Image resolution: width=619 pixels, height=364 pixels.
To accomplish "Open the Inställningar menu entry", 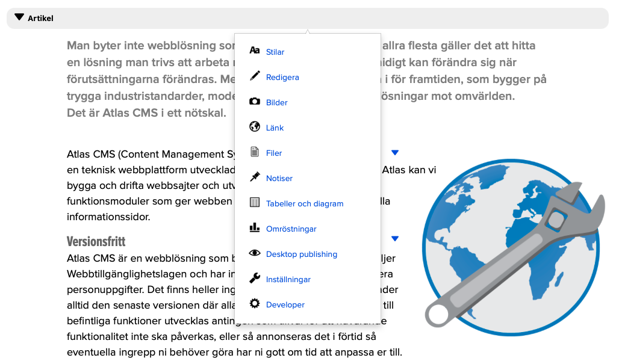I will [x=288, y=280].
